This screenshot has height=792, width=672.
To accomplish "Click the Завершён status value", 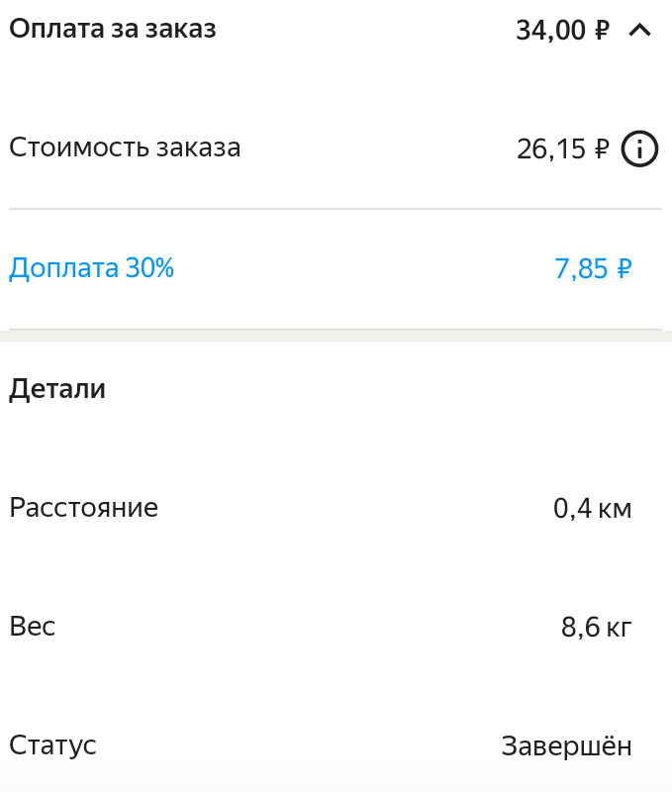I will point(566,746).
